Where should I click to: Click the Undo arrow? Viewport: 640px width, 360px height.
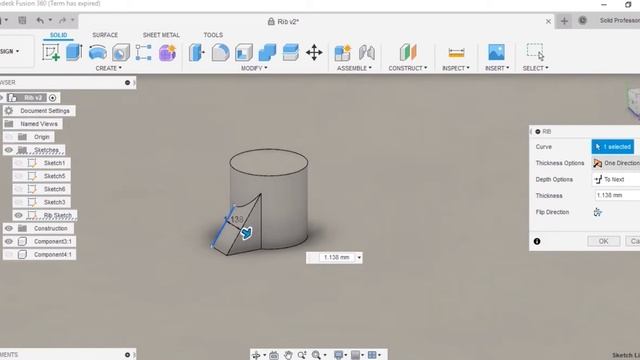[40, 20]
